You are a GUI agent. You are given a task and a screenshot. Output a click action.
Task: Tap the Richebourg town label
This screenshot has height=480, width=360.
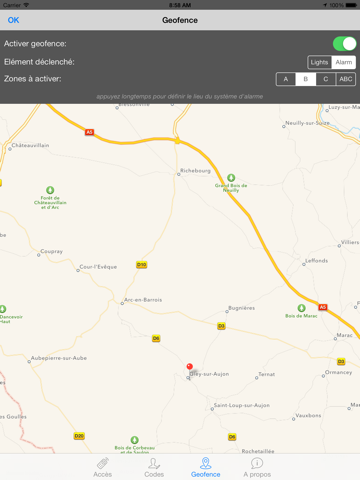click(x=195, y=171)
